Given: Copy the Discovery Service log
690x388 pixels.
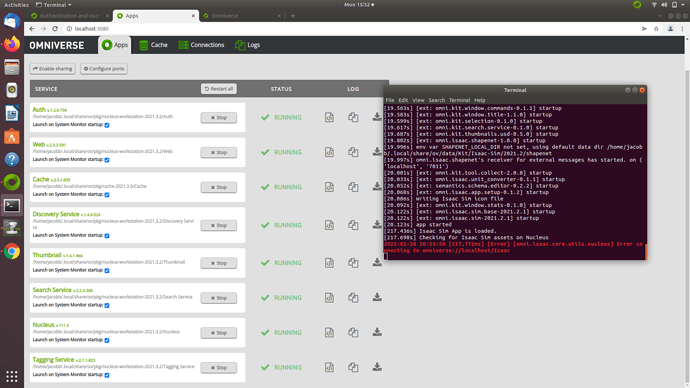Looking at the screenshot, I should (353, 225).
